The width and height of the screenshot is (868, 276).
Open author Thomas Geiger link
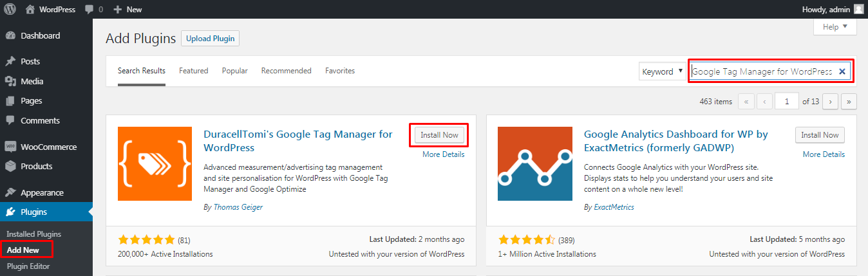(x=238, y=207)
